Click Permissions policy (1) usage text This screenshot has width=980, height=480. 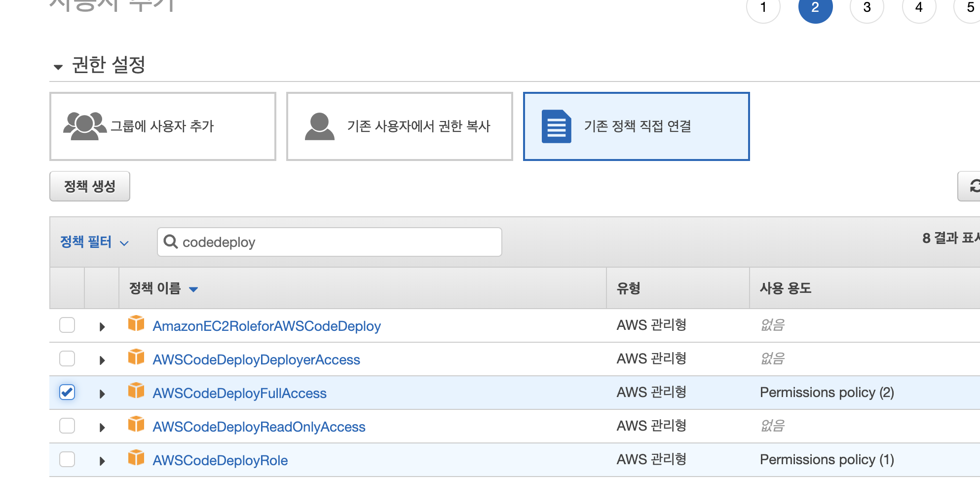click(827, 460)
